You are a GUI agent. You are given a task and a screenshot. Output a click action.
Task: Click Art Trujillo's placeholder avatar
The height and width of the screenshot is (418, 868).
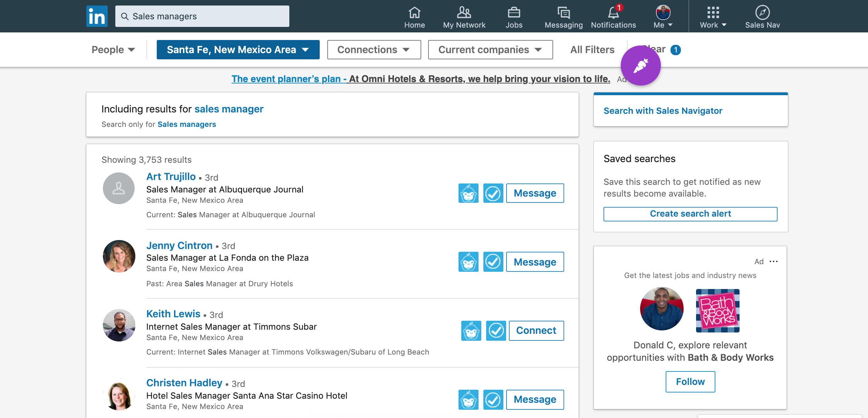(x=119, y=188)
